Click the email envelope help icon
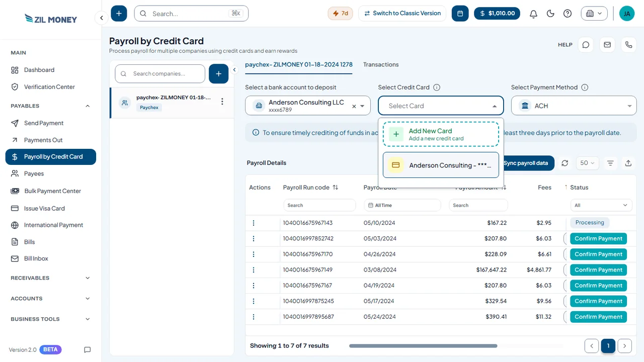 tap(607, 45)
